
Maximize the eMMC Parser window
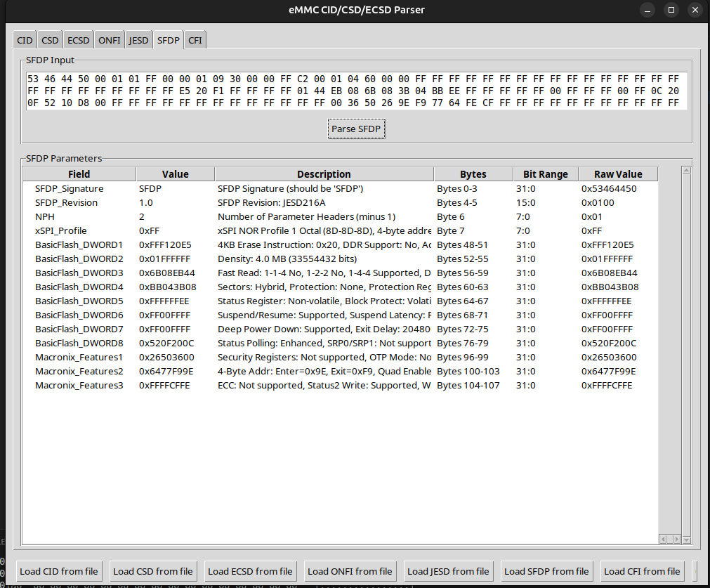point(671,10)
